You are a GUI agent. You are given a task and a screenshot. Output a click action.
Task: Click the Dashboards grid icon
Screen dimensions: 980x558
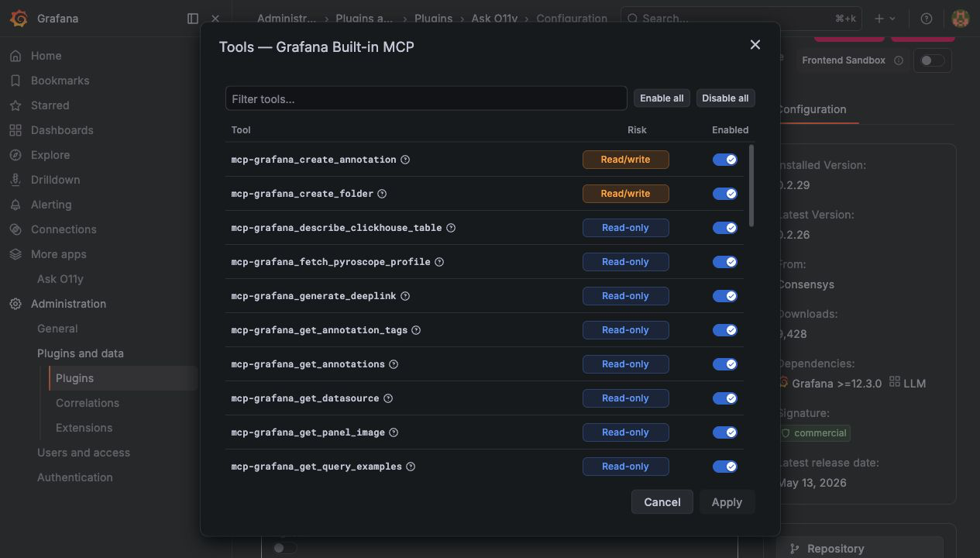point(15,130)
